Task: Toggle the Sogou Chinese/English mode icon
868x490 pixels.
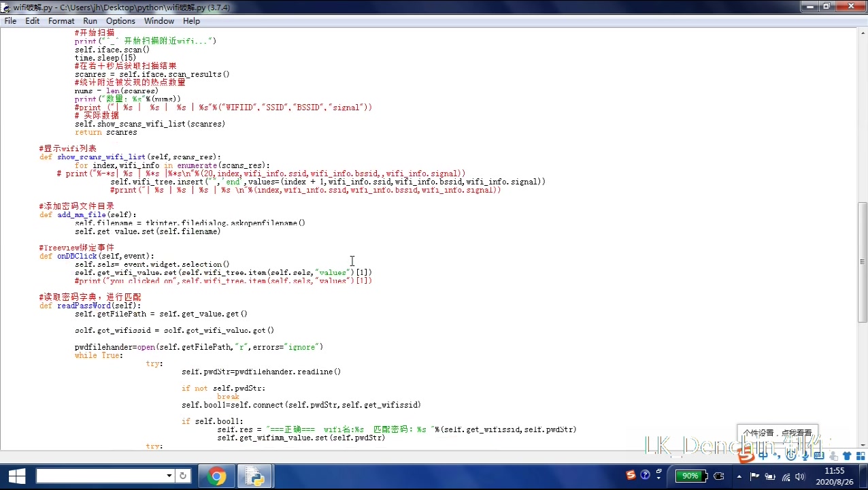Action: tap(763, 456)
